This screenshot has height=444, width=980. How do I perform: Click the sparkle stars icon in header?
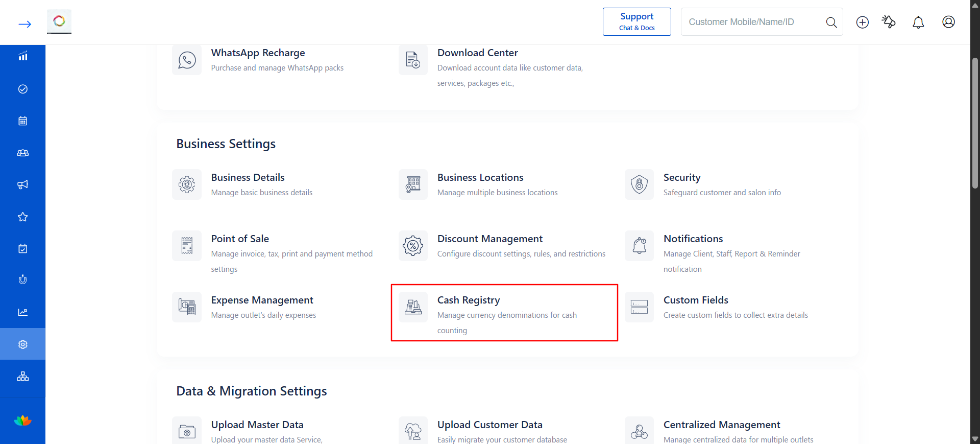pos(889,21)
